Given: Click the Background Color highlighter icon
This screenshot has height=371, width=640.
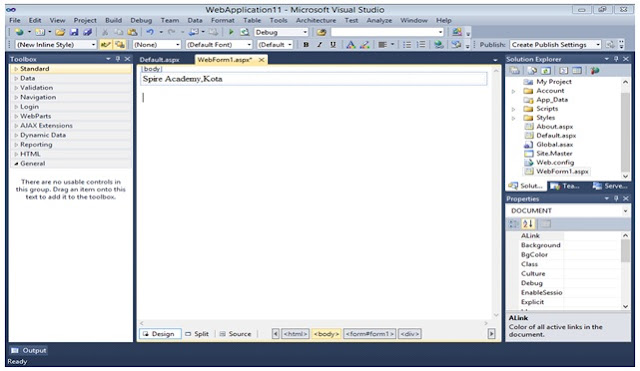Looking at the screenshot, I should click(x=364, y=44).
